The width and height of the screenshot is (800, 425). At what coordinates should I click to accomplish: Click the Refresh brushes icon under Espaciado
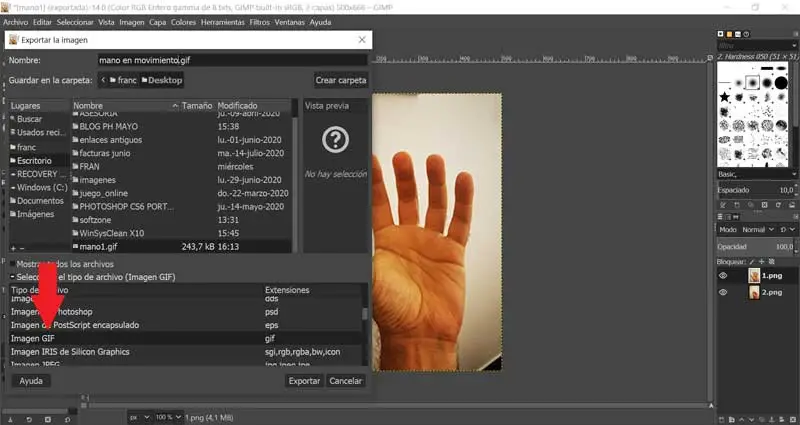coord(778,205)
